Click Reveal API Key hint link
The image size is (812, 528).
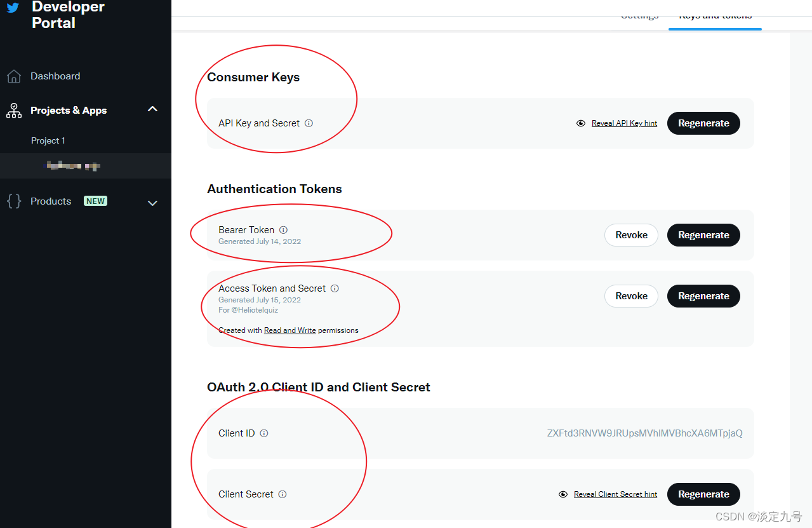[624, 123]
